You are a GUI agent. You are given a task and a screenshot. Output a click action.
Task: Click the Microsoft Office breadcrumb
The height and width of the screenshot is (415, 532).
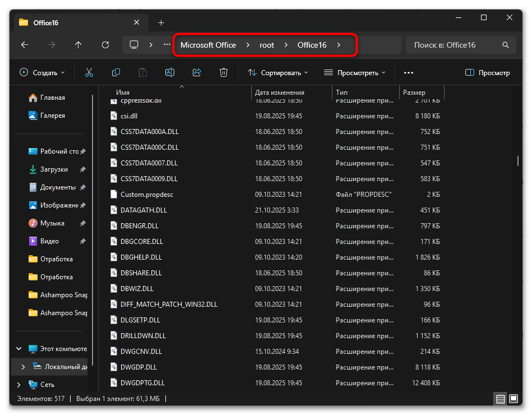(x=209, y=45)
